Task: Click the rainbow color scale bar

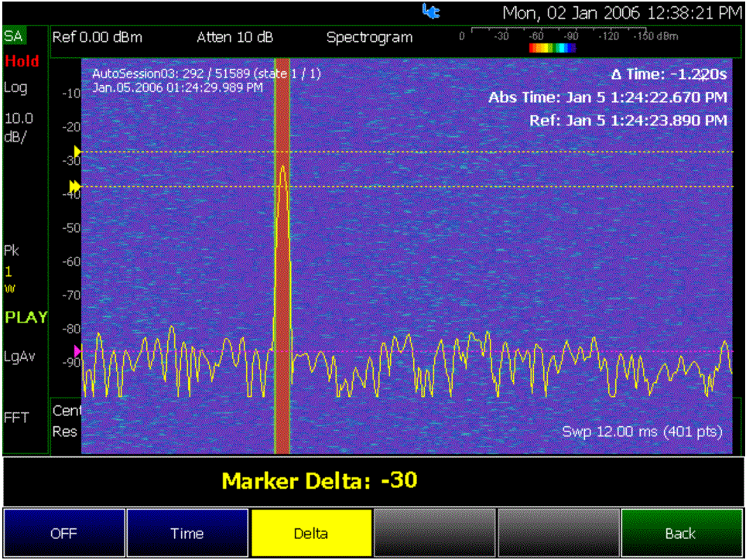Action: (553, 47)
